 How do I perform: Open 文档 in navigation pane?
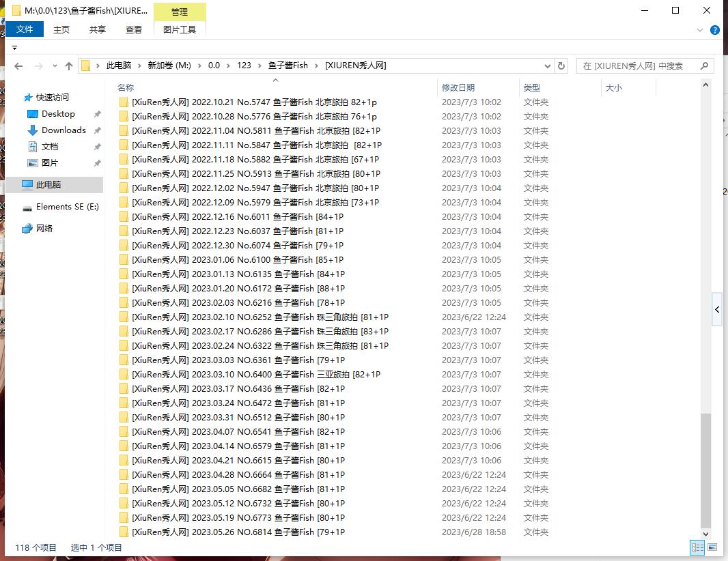tap(50, 147)
